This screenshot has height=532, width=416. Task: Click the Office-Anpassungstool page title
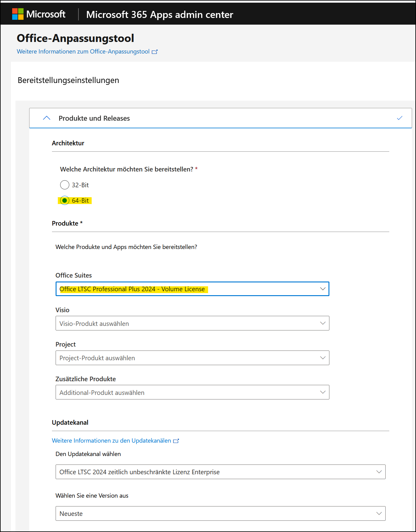coord(75,38)
